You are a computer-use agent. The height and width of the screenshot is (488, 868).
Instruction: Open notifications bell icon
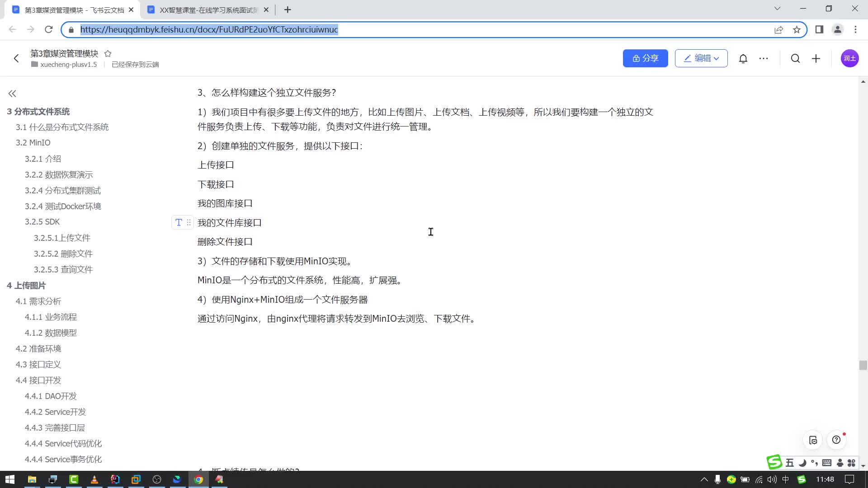pyautogui.click(x=743, y=58)
